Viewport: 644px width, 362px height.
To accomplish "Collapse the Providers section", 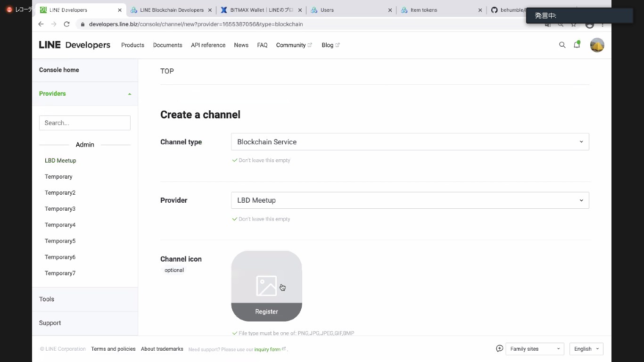I will tap(130, 94).
